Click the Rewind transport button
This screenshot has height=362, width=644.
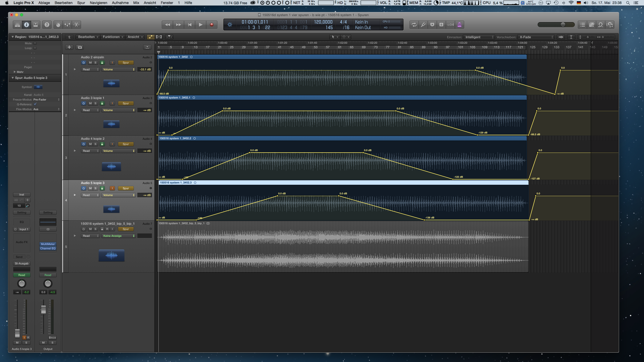click(x=167, y=25)
